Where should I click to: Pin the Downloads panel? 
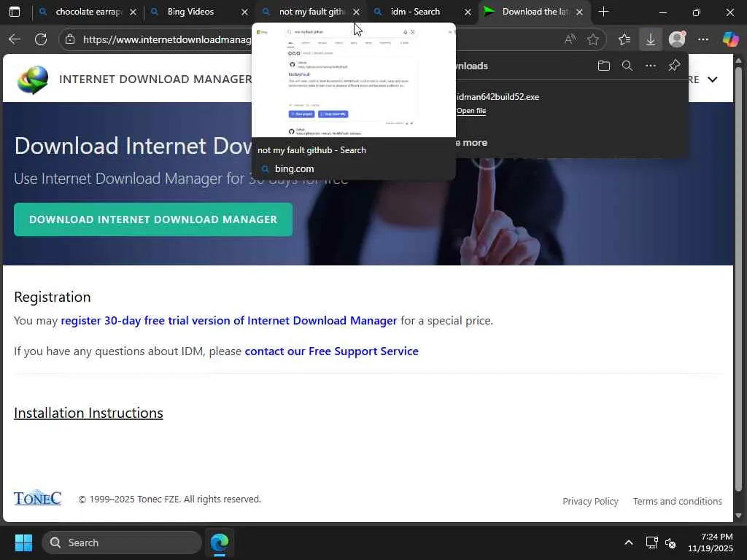point(674,66)
